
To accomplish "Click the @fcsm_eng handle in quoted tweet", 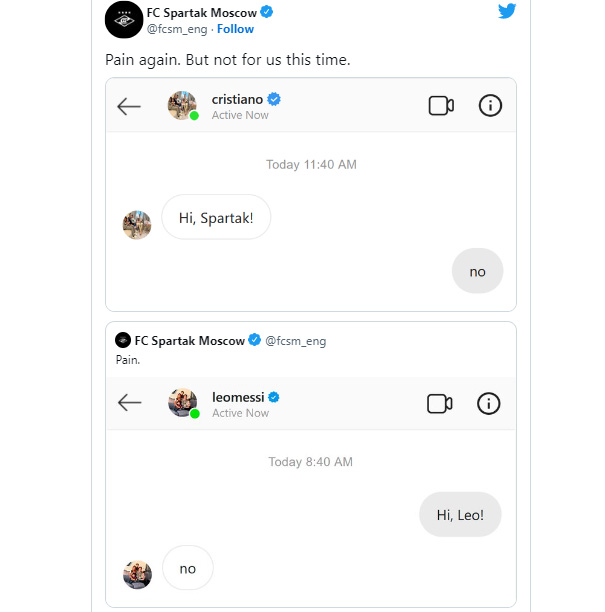I will [x=295, y=341].
